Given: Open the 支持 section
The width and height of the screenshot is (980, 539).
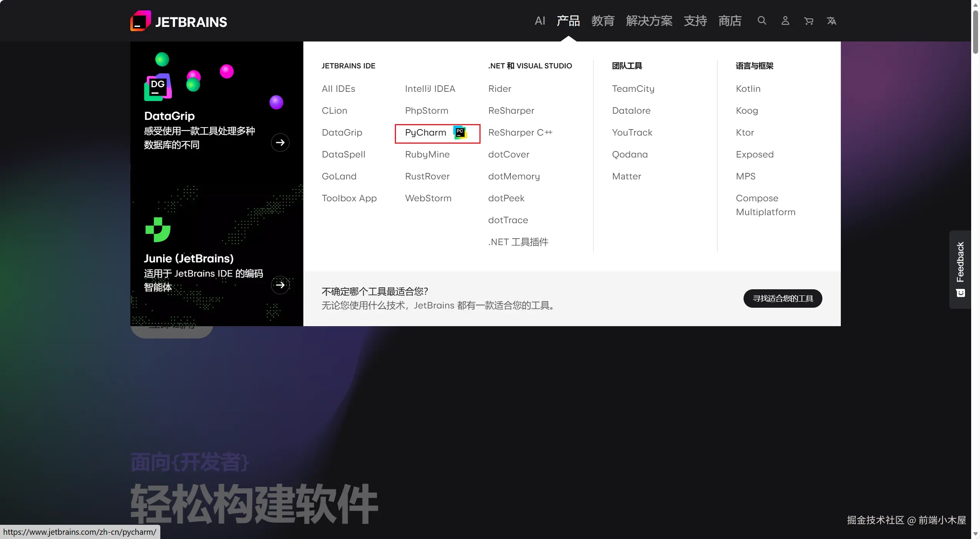Looking at the screenshot, I should (x=695, y=21).
